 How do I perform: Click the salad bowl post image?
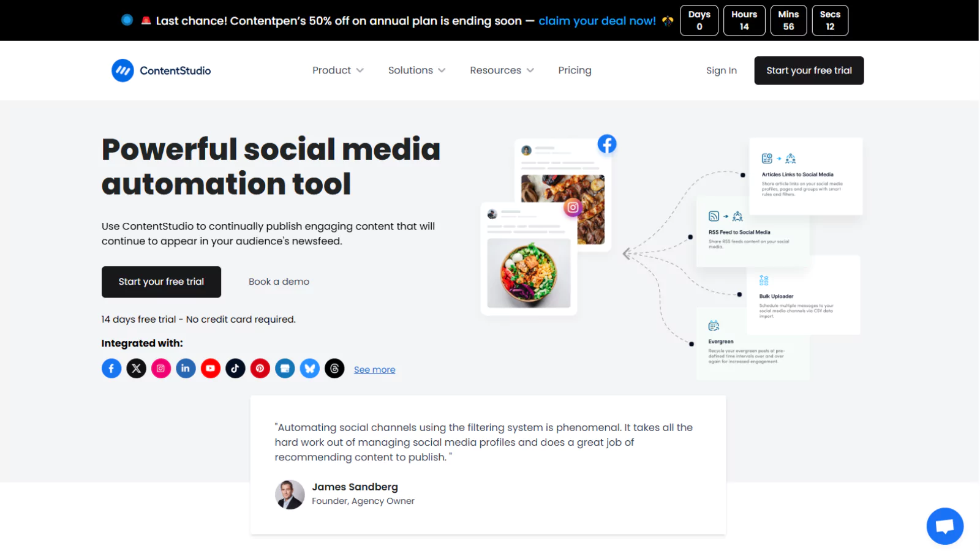tap(529, 273)
